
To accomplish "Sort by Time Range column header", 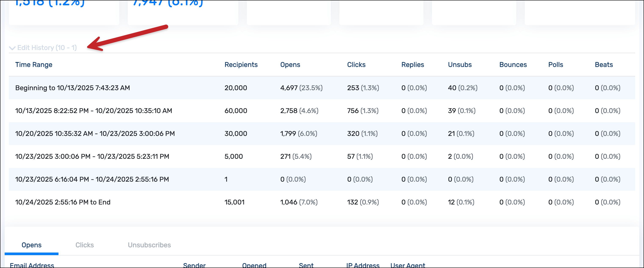I will point(34,65).
